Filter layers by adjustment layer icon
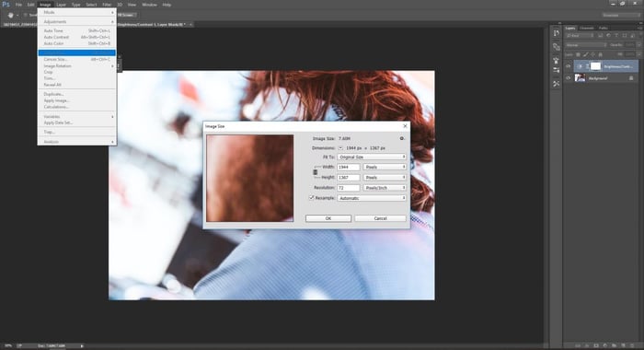This screenshot has height=350, width=644. (x=608, y=35)
